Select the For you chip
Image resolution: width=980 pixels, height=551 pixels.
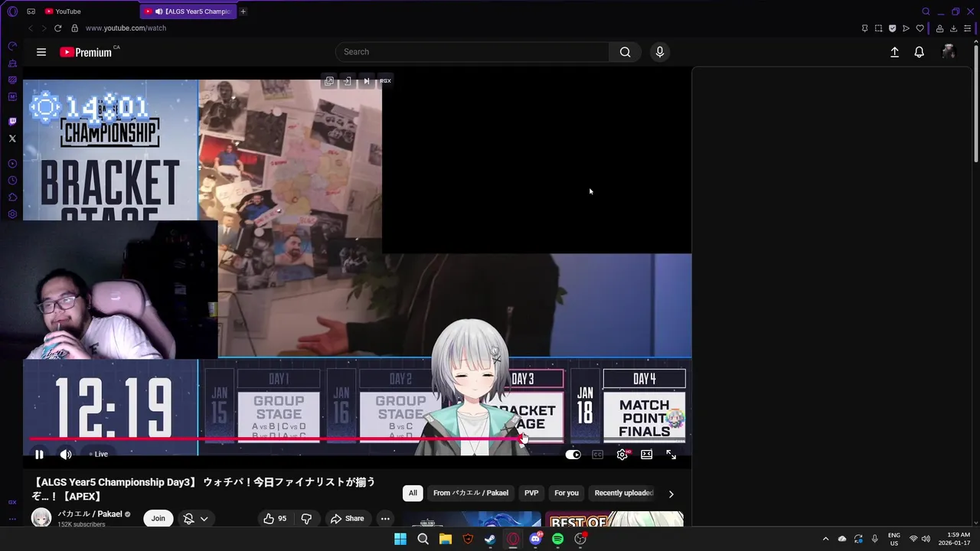click(567, 493)
